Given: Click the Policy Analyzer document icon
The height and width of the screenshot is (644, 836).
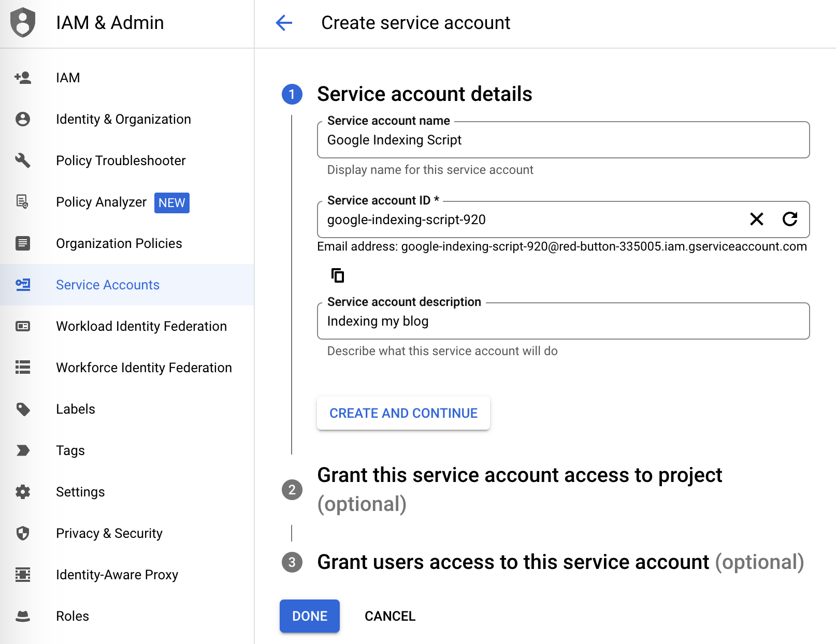Looking at the screenshot, I should [x=23, y=202].
